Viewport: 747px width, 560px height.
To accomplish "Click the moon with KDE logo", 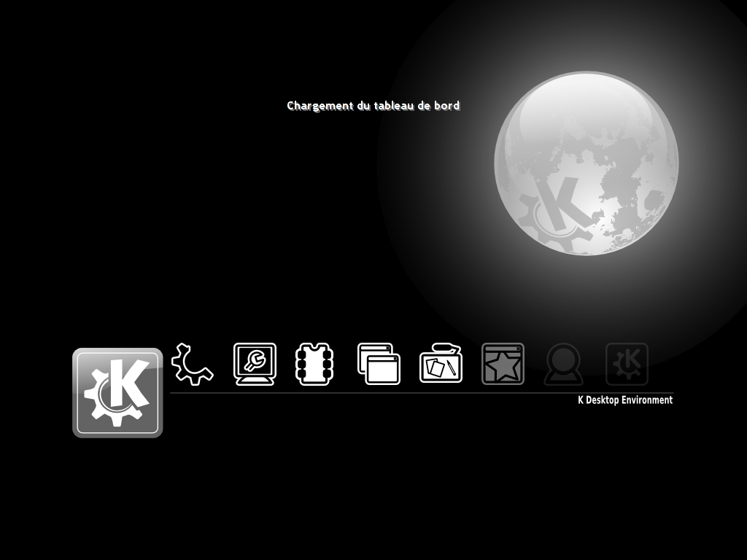I will pyautogui.click(x=587, y=163).
